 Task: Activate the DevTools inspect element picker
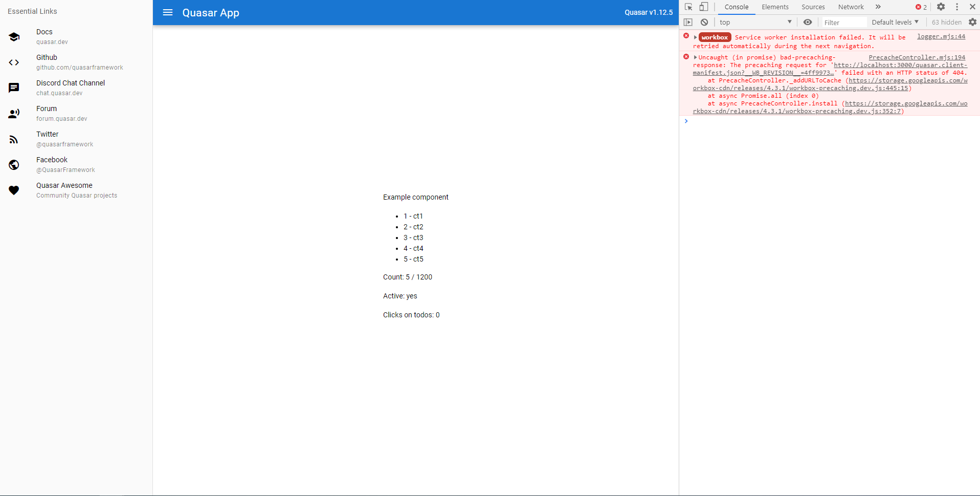point(688,7)
